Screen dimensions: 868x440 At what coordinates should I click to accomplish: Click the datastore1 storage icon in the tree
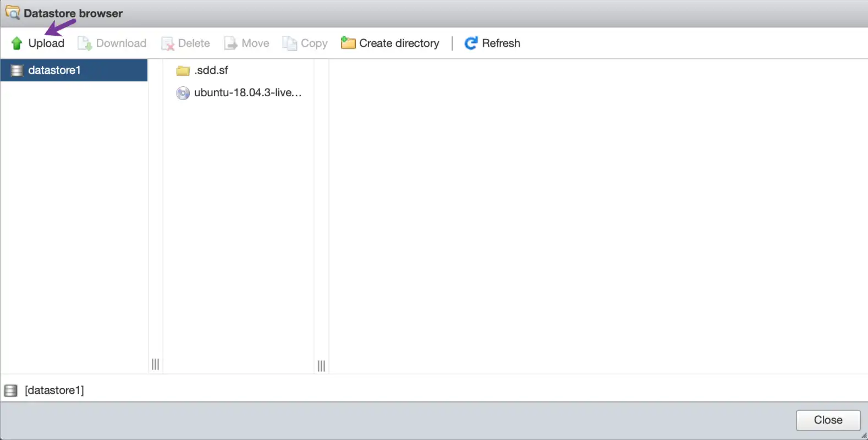[x=17, y=70]
